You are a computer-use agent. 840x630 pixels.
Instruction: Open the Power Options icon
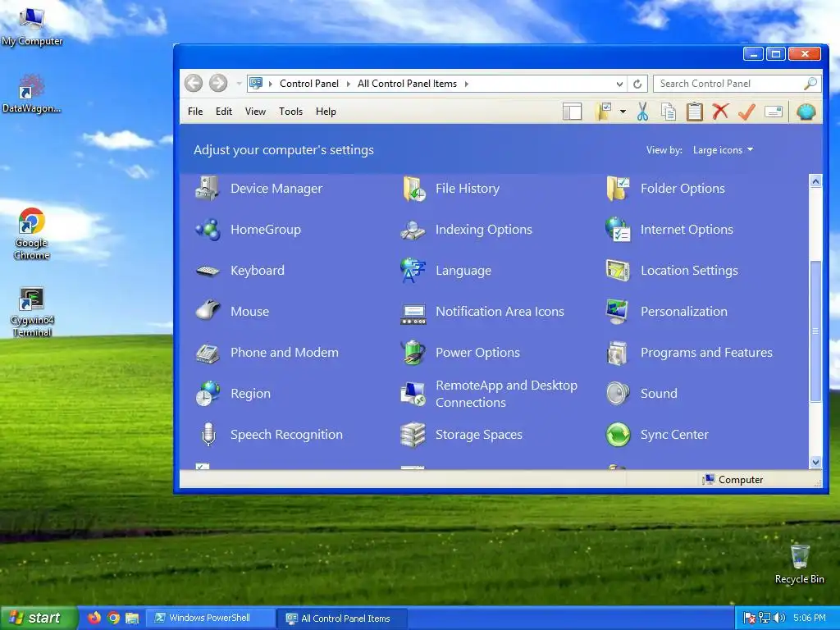click(413, 353)
